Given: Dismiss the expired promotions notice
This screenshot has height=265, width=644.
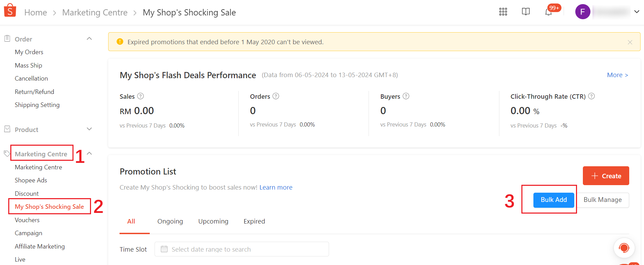Looking at the screenshot, I should click(x=630, y=42).
